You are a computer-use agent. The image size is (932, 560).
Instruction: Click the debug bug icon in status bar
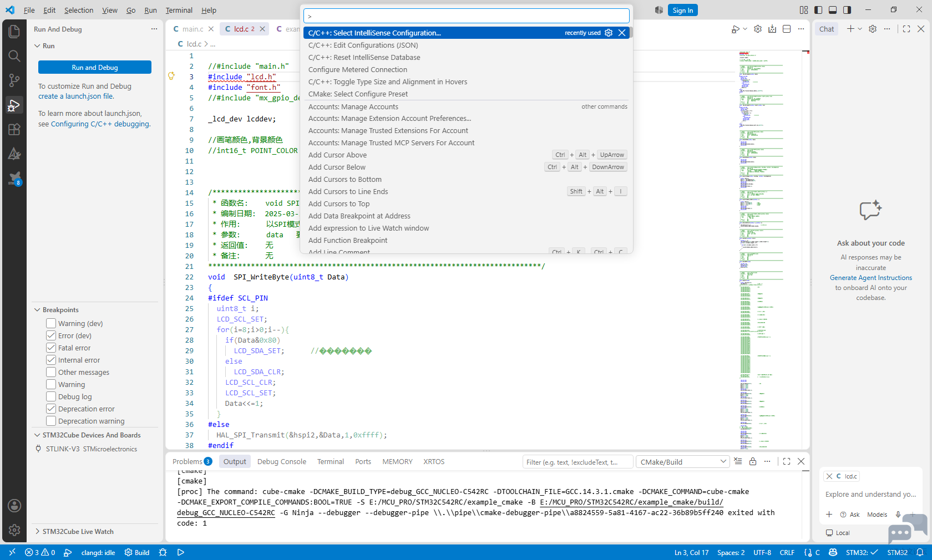tap(163, 552)
